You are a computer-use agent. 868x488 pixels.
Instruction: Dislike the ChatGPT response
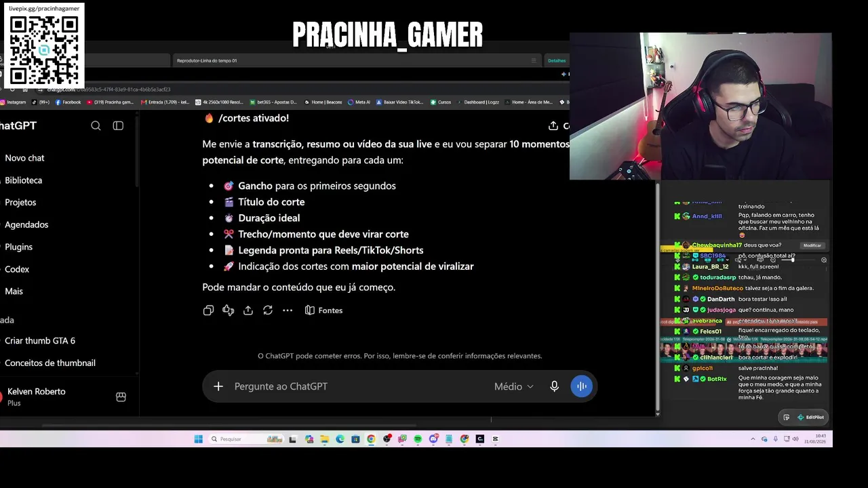228,310
